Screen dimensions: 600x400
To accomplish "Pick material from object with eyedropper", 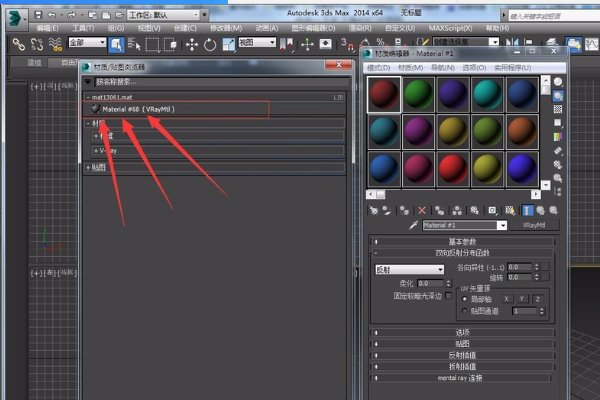I will tap(413, 225).
